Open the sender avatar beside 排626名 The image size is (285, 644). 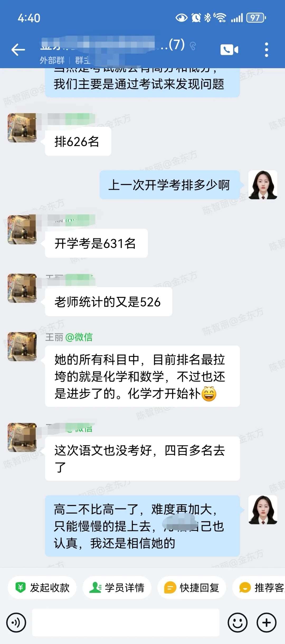(22, 128)
